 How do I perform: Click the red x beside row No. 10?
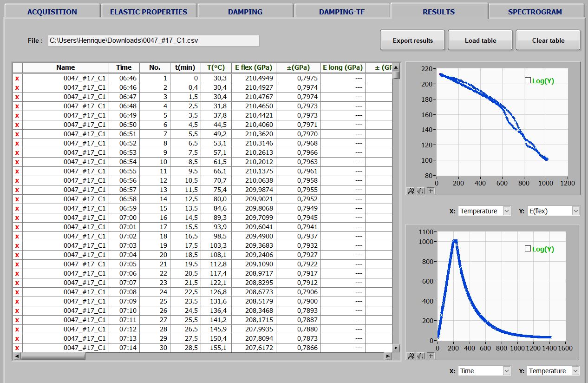[17, 162]
